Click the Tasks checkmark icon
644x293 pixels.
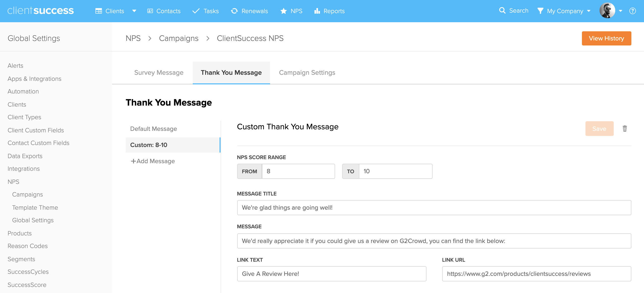196,11
